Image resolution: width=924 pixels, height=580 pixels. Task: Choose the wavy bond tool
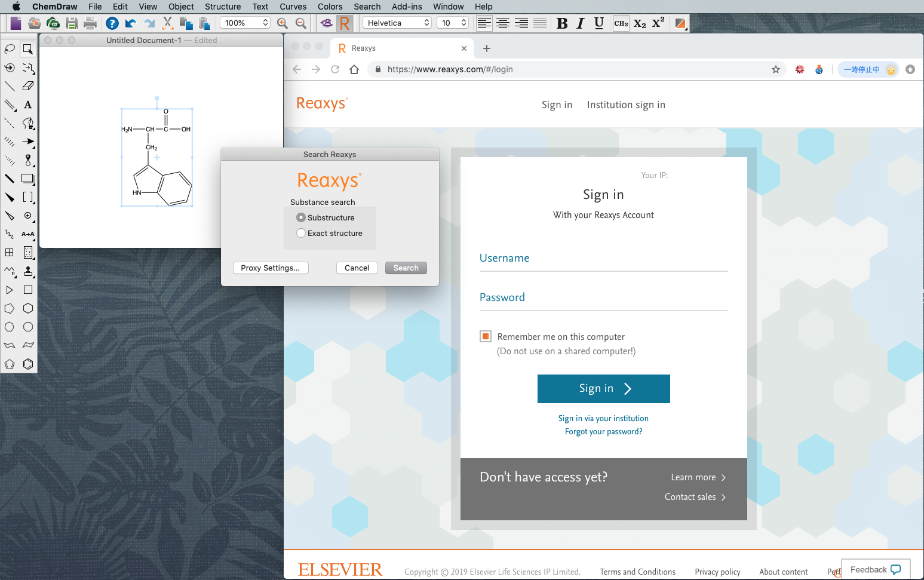(x=10, y=234)
